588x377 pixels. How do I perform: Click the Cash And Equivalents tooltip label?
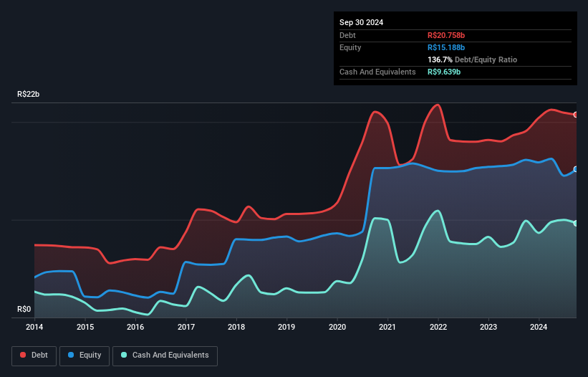coord(377,72)
